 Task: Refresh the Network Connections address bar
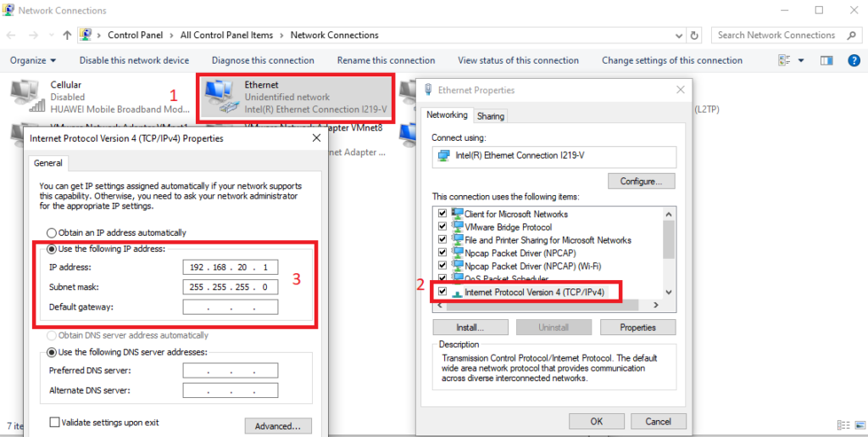[x=695, y=36]
